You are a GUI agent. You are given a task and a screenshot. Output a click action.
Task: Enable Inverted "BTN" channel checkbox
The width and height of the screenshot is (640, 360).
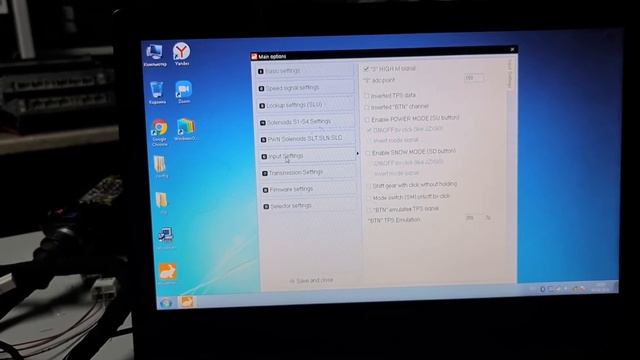click(x=367, y=107)
